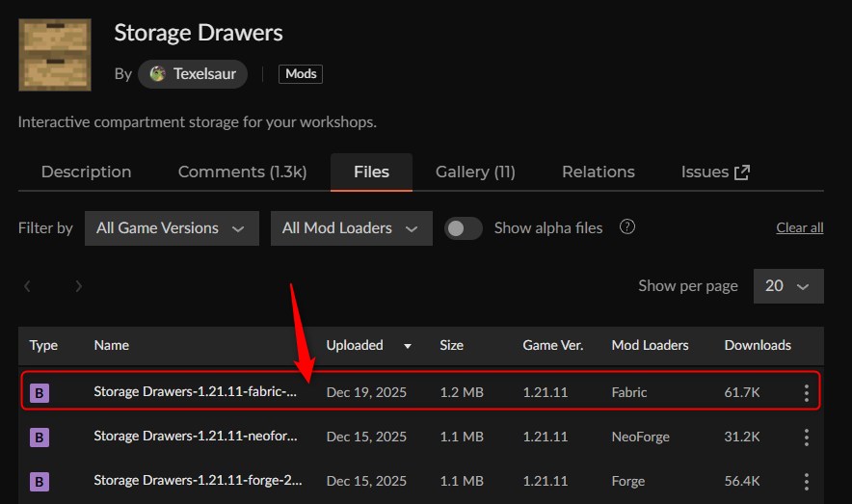Click the external link icon beside Issues
The height and width of the screenshot is (504, 852).
point(742,172)
